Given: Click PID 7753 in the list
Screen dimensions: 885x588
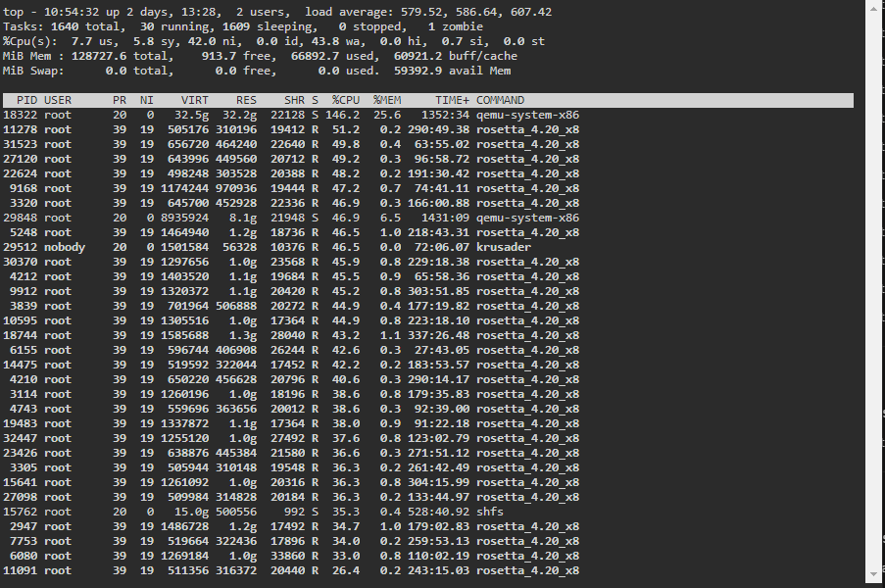Looking at the screenshot, I should pyautogui.click(x=24, y=541).
